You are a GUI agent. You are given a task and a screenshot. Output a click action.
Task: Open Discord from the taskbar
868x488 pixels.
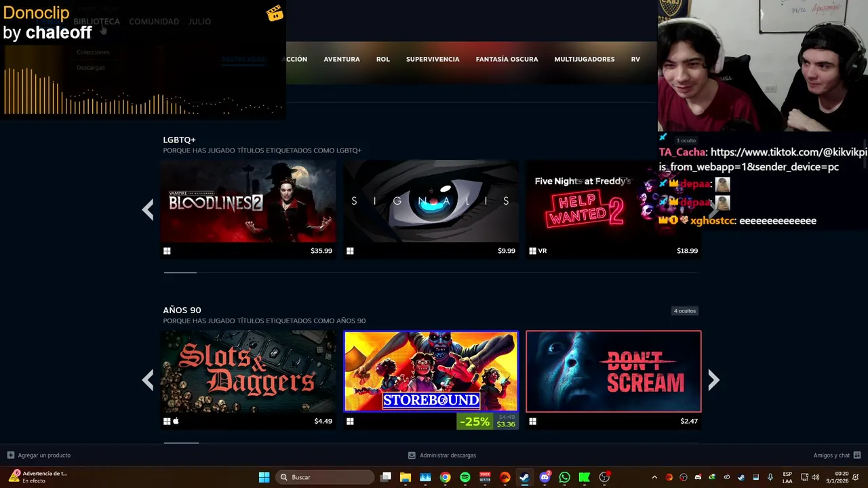545,477
